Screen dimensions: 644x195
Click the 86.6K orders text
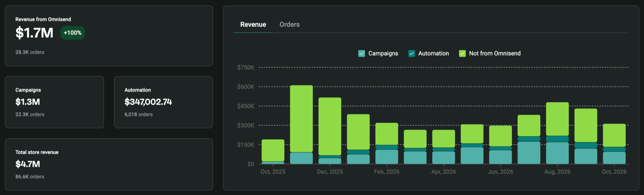pyautogui.click(x=30, y=176)
